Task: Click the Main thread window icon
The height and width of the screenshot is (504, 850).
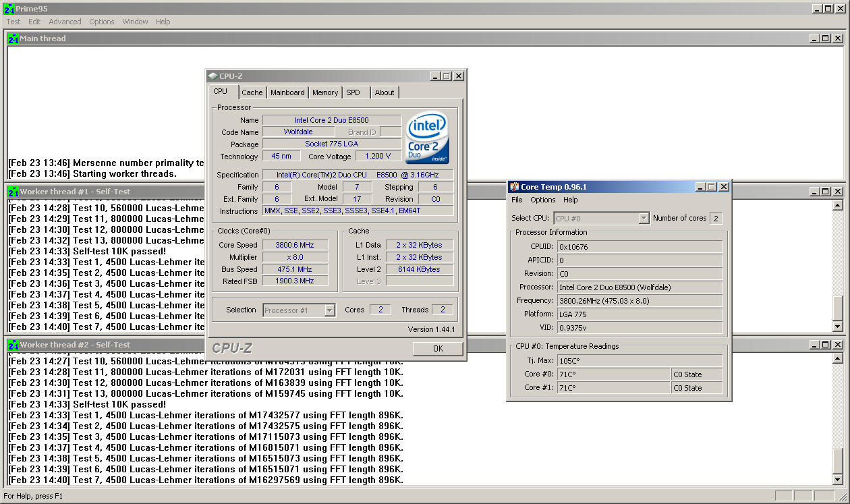Action: pos(13,38)
